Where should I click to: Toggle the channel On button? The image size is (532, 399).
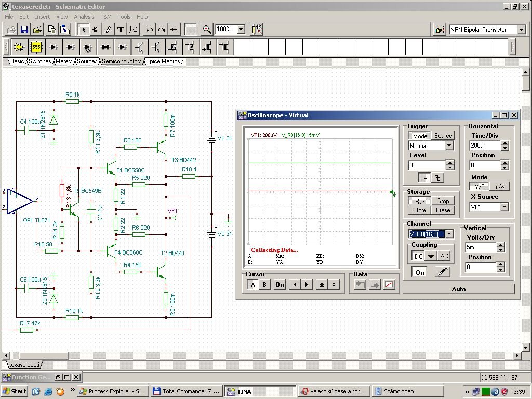click(x=420, y=272)
